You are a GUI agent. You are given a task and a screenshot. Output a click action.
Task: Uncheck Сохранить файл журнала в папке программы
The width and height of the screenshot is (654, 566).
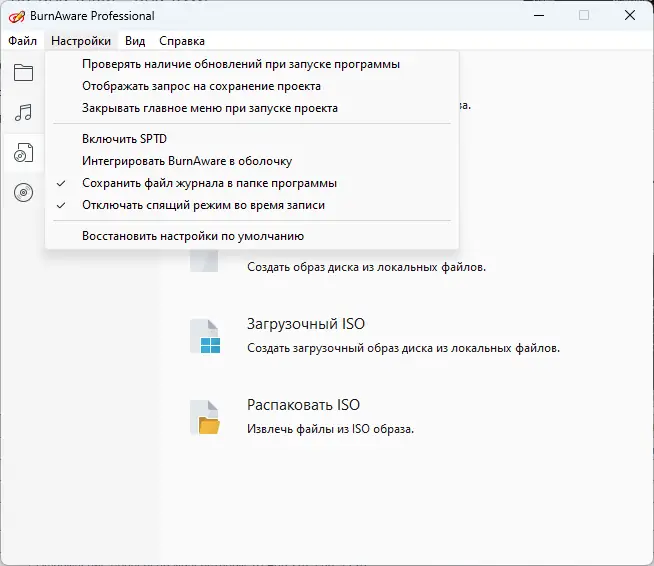[x=252, y=183]
